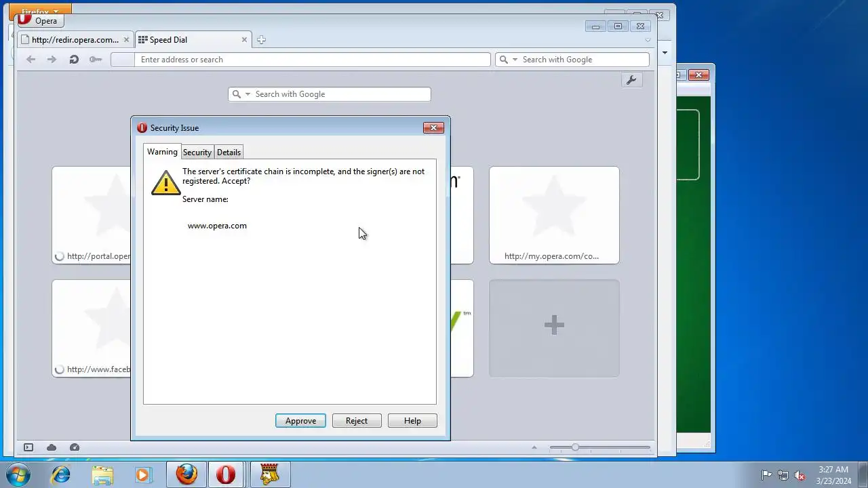Reject the certificate in Security Issue dialog
This screenshot has height=488, width=868.
coord(357,421)
